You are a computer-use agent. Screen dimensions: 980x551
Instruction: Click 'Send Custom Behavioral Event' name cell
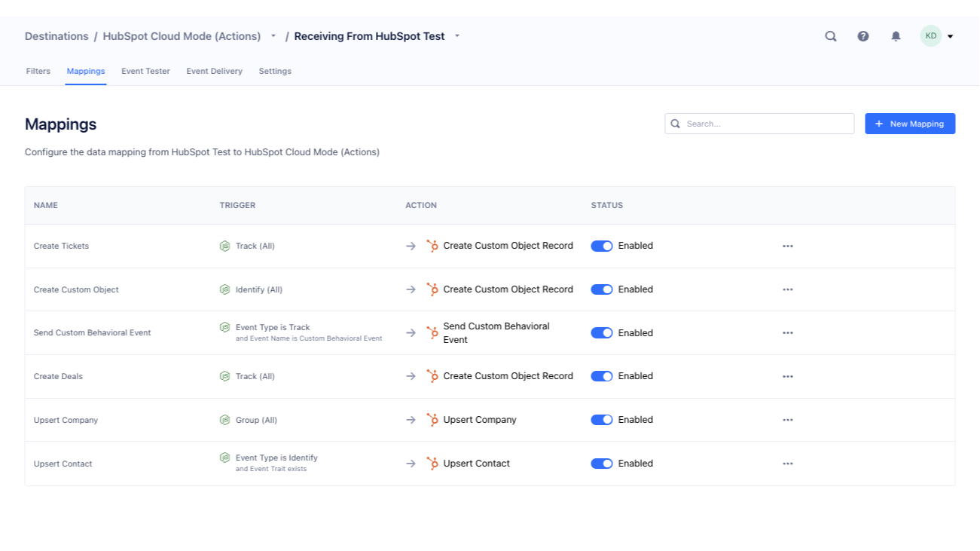[92, 332]
